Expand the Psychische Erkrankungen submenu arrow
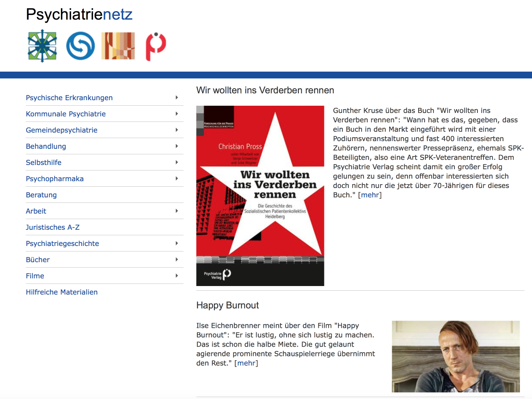This screenshot has width=532, height=399. coord(176,98)
